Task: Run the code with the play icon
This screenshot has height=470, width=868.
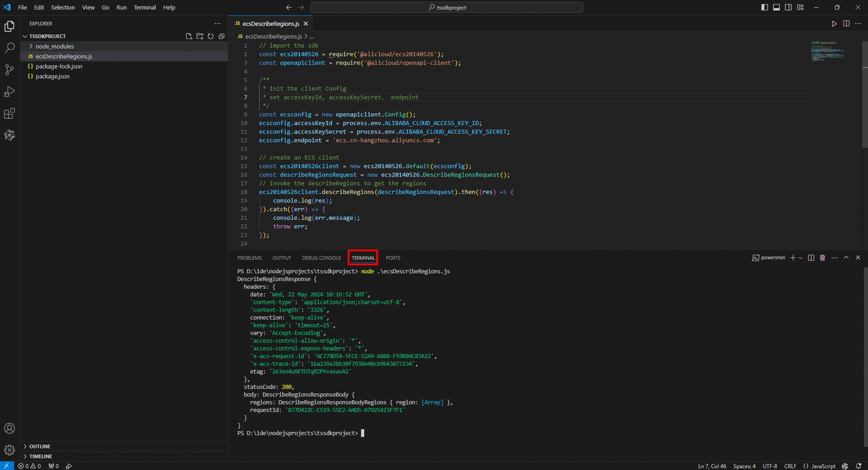Action: tap(834, 24)
